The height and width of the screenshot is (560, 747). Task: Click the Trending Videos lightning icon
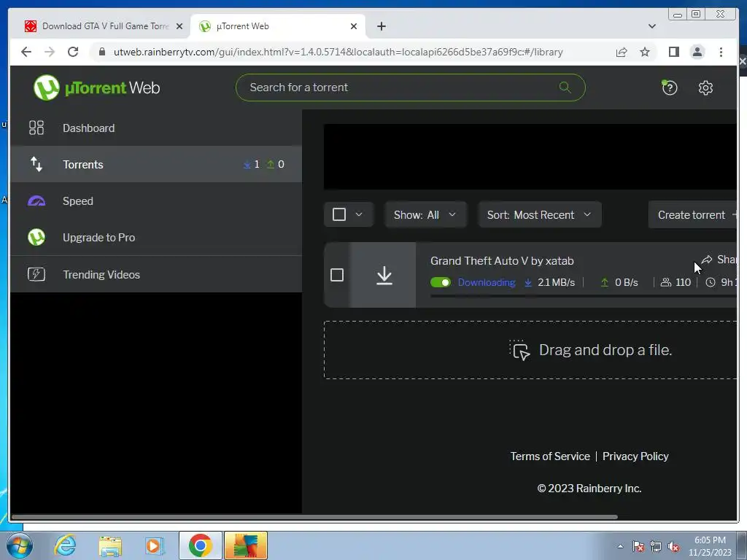36,274
